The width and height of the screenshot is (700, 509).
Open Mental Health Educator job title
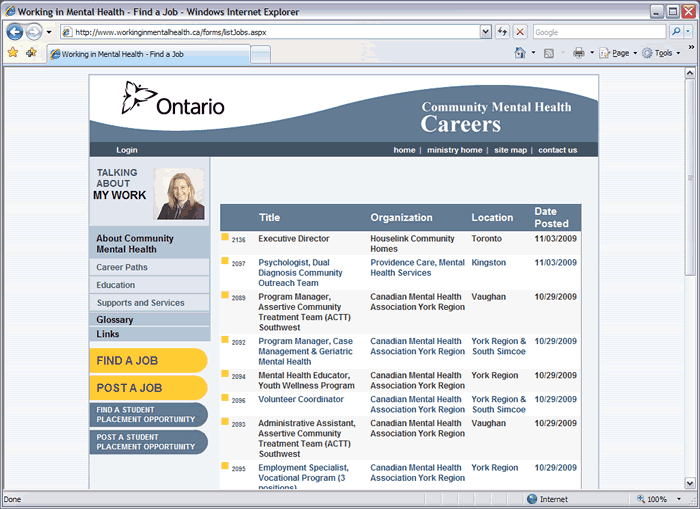[306, 380]
